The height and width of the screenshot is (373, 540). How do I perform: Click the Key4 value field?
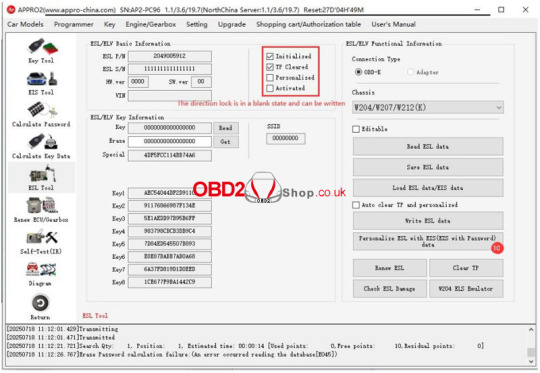(170, 231)
